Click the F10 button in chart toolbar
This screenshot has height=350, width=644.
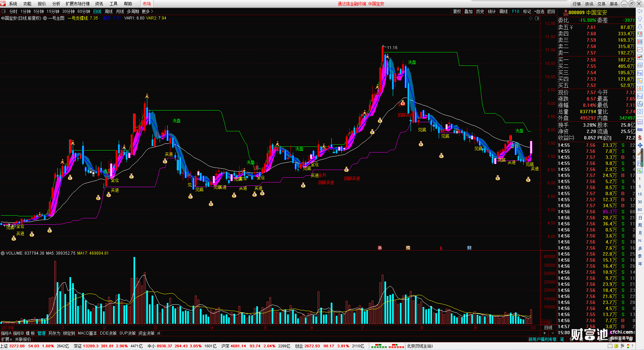point(516,11)
